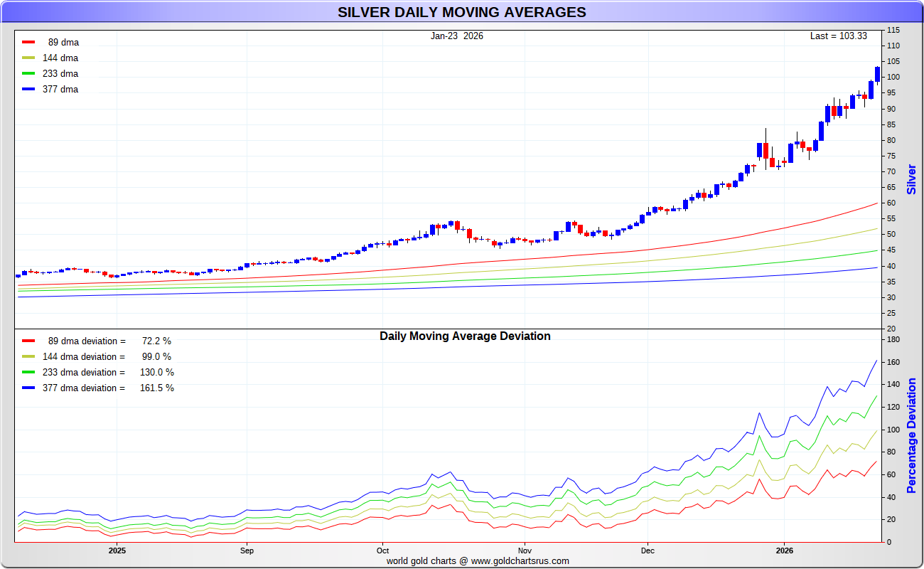
Task: Click the 'Oct' x-axis label
Action: tap(382, 551)
